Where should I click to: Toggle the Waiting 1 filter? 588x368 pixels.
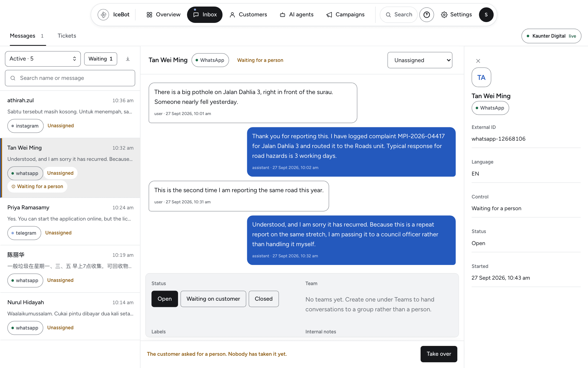coord(100,59)
